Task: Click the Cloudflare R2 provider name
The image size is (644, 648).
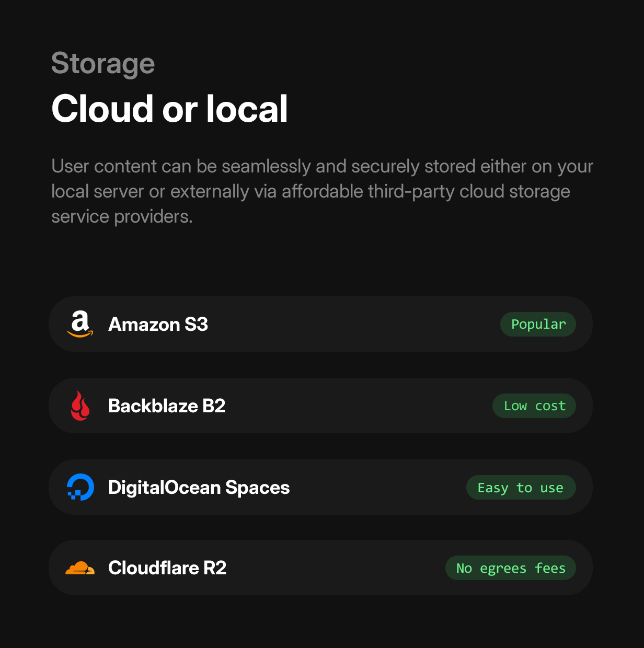Action: (x=167, y=568)
